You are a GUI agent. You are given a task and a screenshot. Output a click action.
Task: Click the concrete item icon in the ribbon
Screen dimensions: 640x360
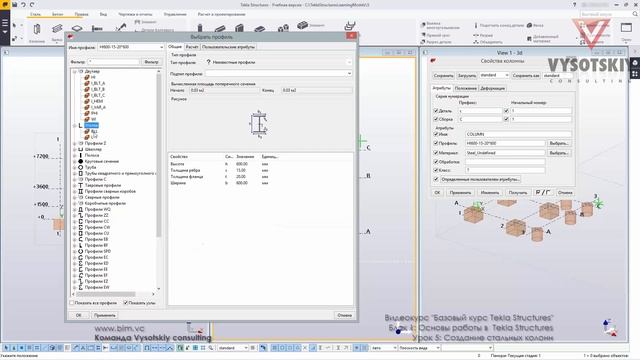[302, 25]
